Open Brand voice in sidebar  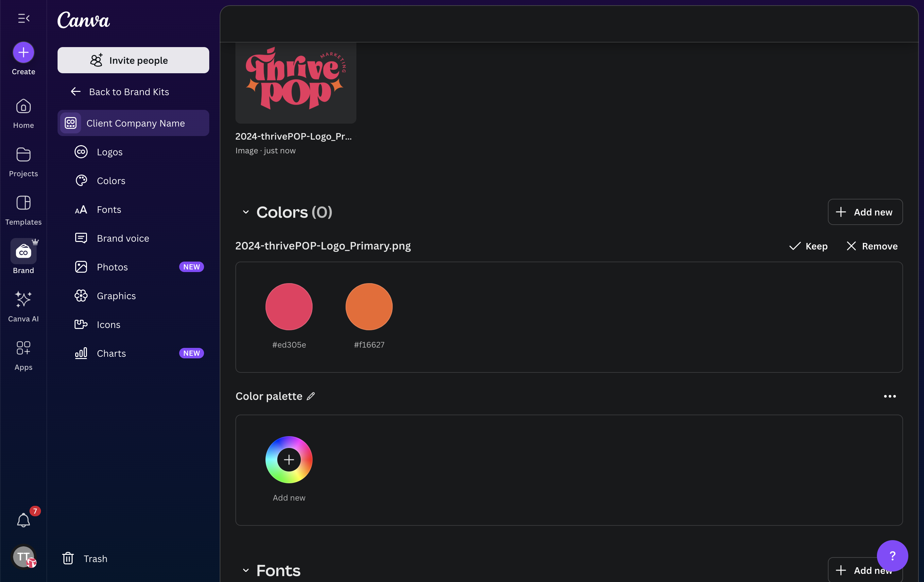[133, 238]
